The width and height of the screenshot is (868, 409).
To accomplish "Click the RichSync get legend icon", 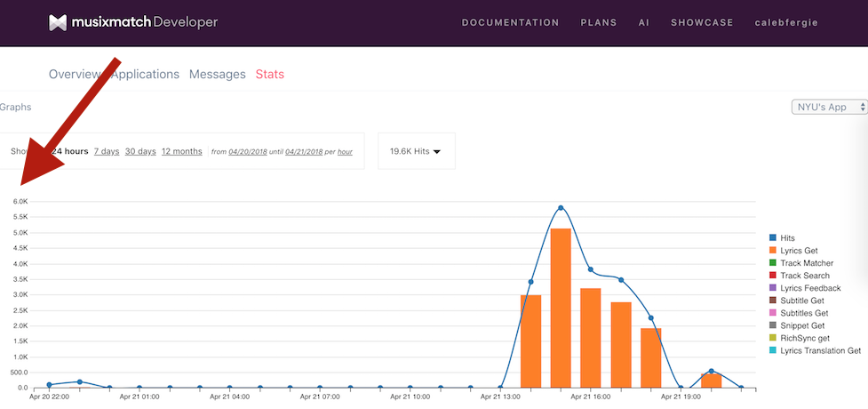I will coord(773,338).
